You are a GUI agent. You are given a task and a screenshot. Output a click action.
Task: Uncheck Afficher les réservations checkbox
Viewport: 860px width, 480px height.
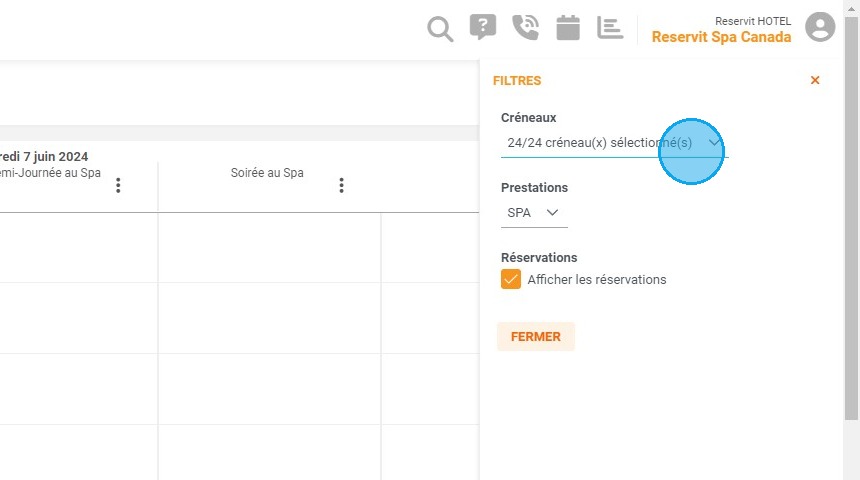click(511, 279)
